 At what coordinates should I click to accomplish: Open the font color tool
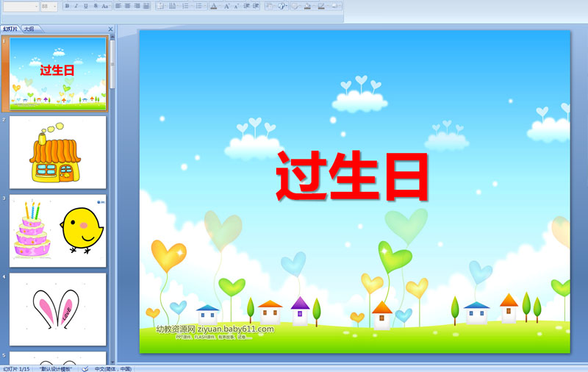[214, 6]
